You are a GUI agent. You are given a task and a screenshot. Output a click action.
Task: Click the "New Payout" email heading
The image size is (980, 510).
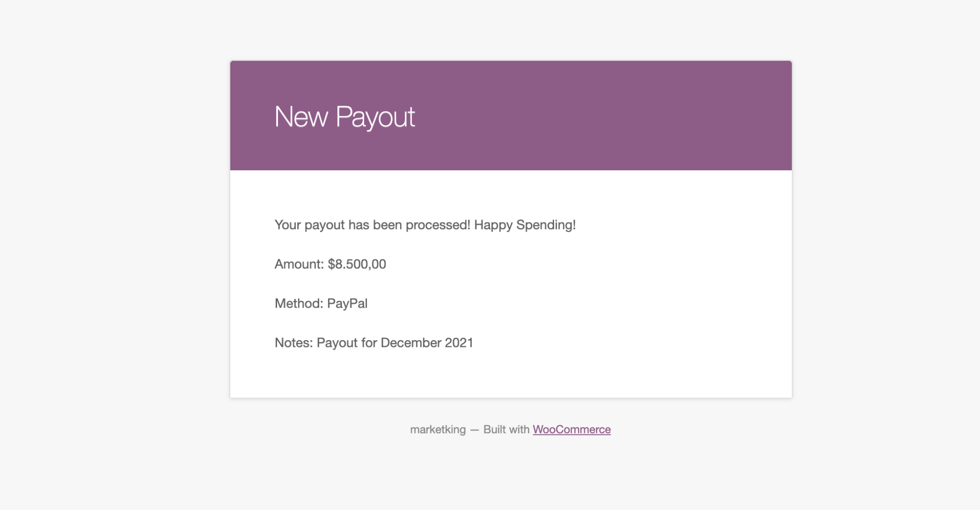coord(345,117)
